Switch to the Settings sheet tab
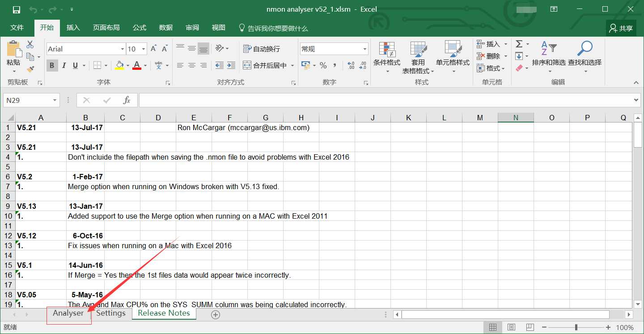 click(111, 313)
